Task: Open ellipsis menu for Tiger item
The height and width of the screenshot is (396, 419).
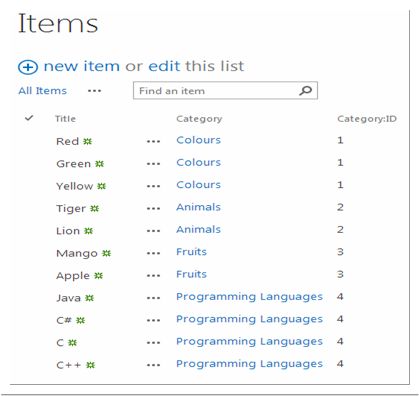Action: (x=153, y=209)
